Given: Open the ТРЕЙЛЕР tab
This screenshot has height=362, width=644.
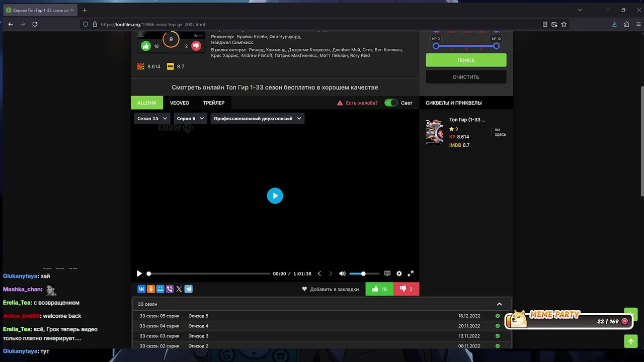Looking at the screenshot, I should (x=214, y=103).
